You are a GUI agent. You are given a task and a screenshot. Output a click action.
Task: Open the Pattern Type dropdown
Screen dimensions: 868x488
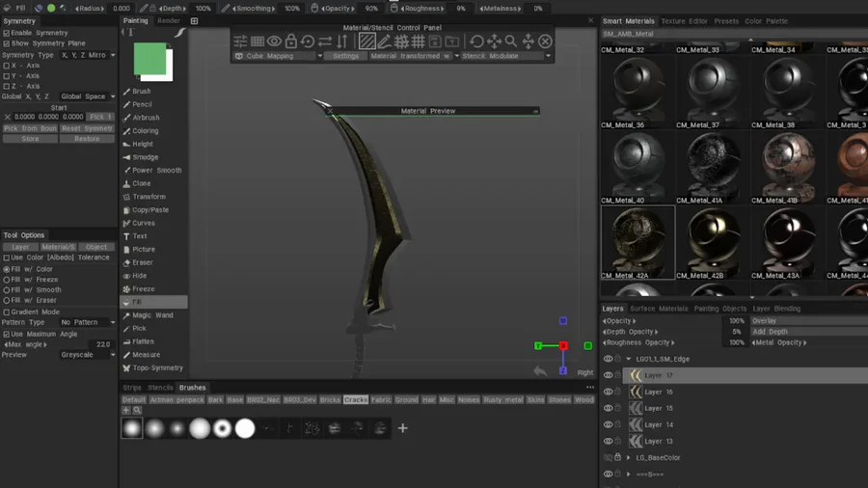88,322
